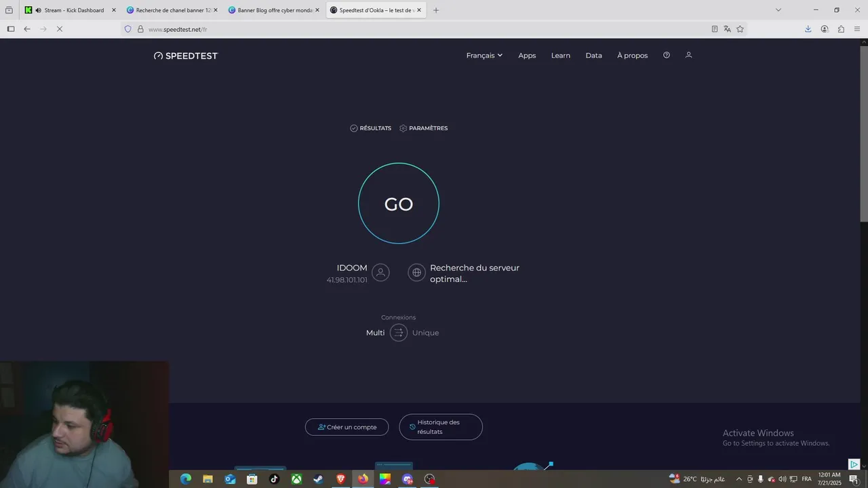868x488 pixels.
Task: Close the Stream - Kick Dashboard tab
Action: pos(114,10)
